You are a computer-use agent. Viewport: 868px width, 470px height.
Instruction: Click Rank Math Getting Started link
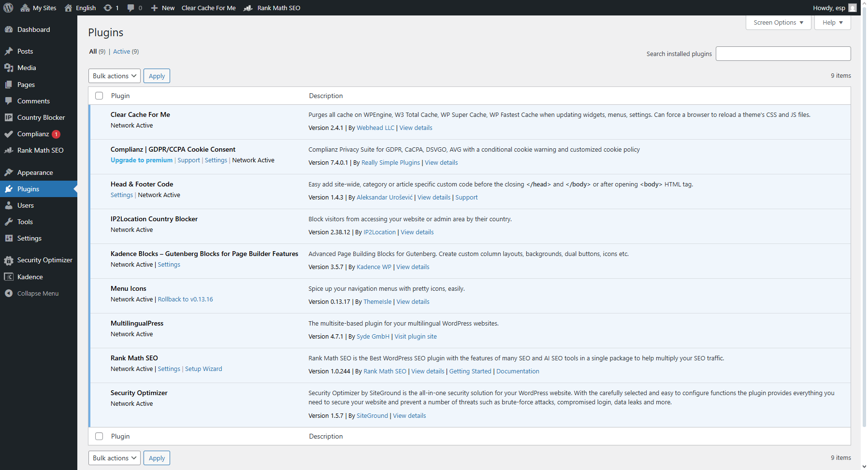470,371
